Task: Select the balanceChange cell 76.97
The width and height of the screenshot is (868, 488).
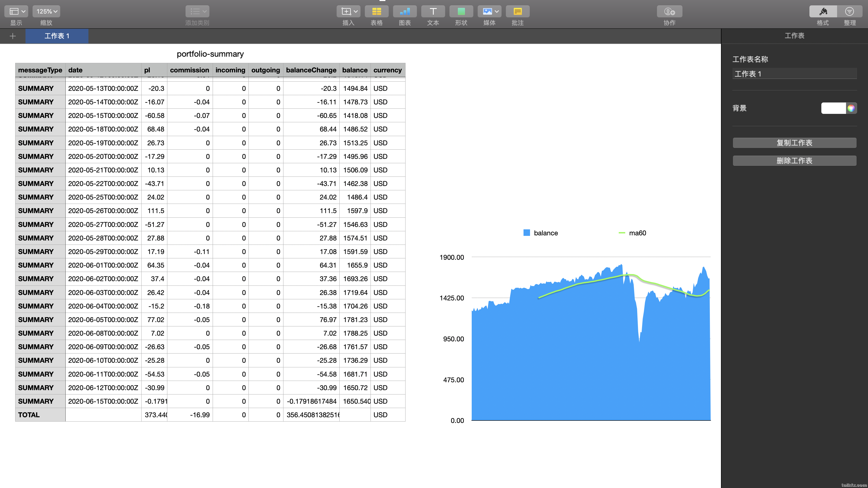Action: (x=311, y=320)
